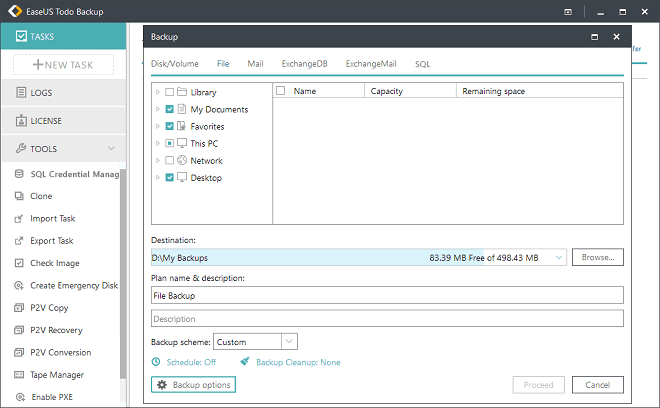The width and height of the screenshot is (660, 408).
Task: Click the Enable PXE icon
Action: (20, 397)
